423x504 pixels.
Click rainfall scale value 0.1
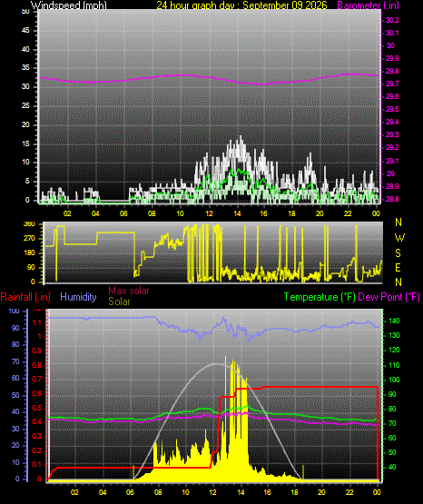click(37, 464)
